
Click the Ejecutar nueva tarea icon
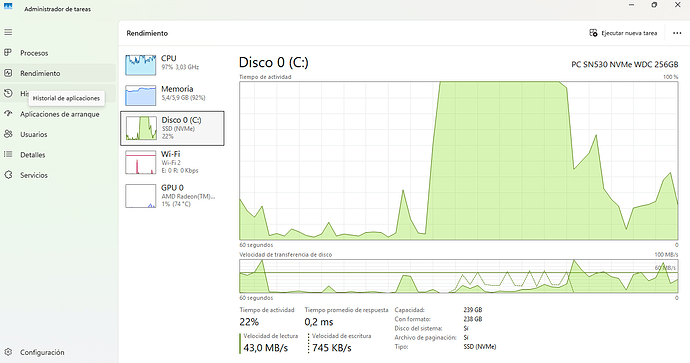[593, 33]
